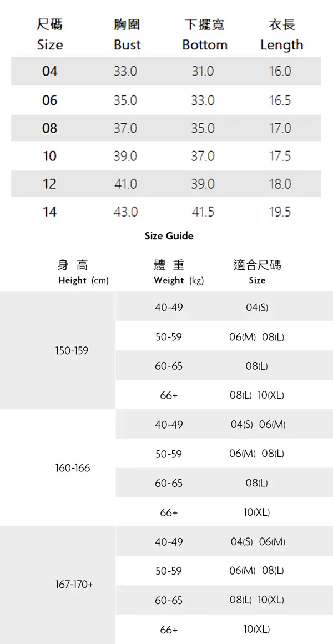Screen dimensions: 333x644
Task: Click the 41.5 bottom measurement
Action: pos(203,212)
